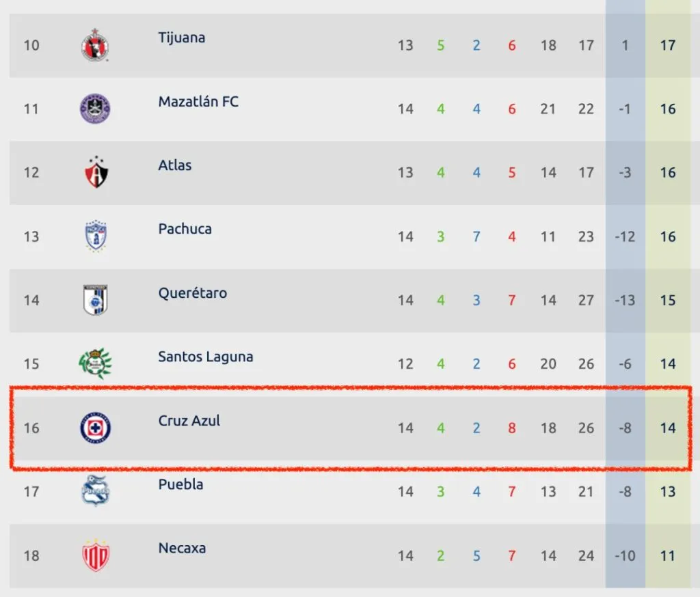This screenshot has height=597, width=700.
Task: Open the Tijuana team name link
Action: [181, 38]
